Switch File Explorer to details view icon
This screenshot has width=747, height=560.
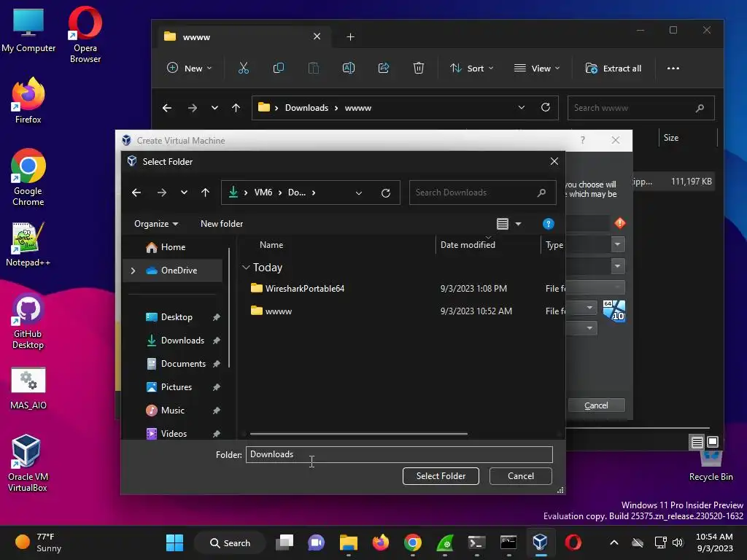697,443
